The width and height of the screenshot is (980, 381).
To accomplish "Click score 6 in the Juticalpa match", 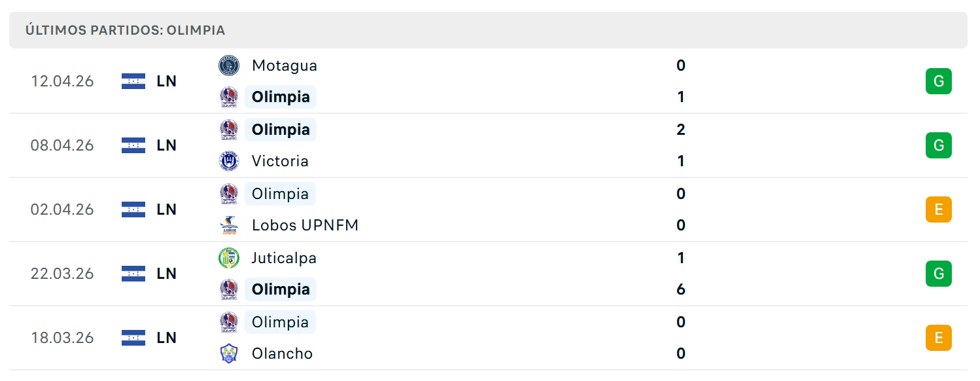I will pyautogui.click(x=681, y=289).
